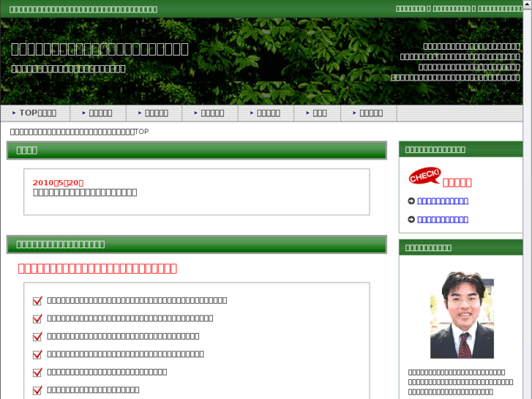This screenshot has height=399, width=532.
Task: Click the profile photo of suited man
Action: pyautogui.click(x=462, y=315)
